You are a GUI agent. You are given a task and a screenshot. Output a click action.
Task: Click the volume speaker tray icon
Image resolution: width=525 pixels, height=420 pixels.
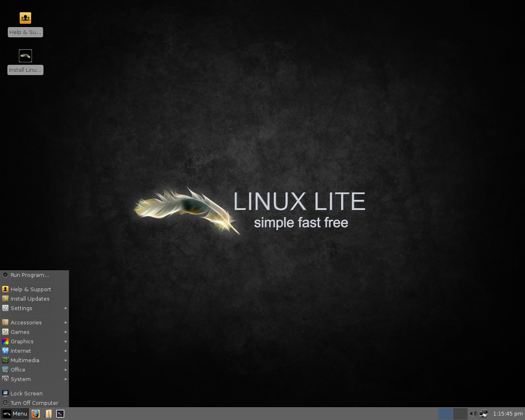click(x=473, y=414)
